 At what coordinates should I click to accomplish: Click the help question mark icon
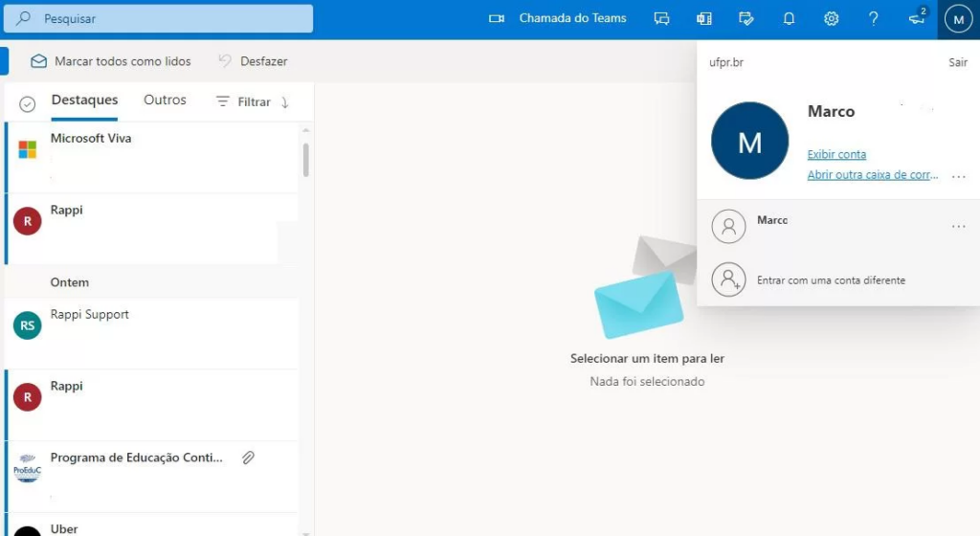tap(873, 18)
